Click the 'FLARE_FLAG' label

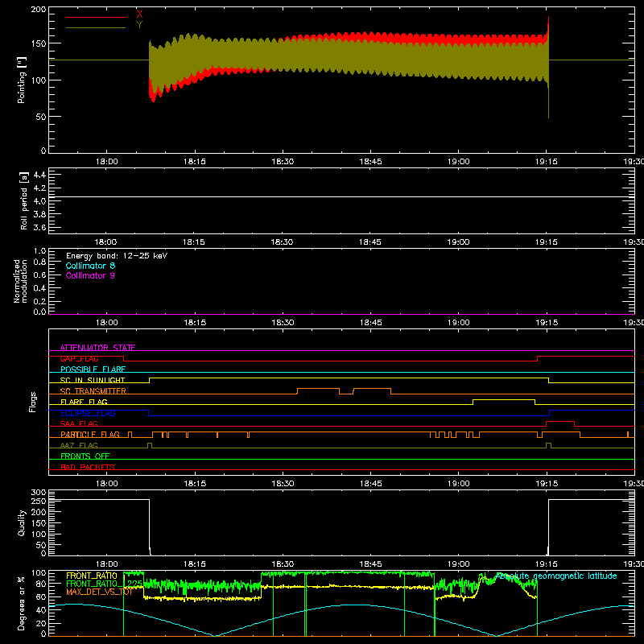point(84,402)
